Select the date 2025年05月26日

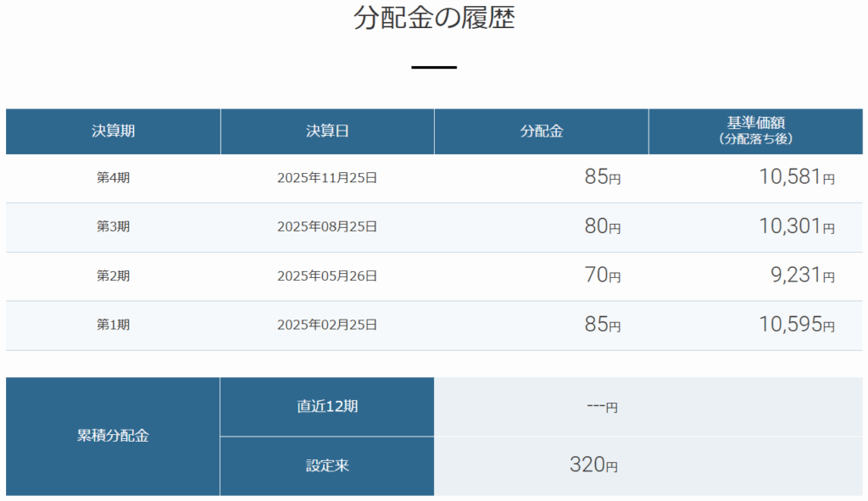click(x=327, y=276)
